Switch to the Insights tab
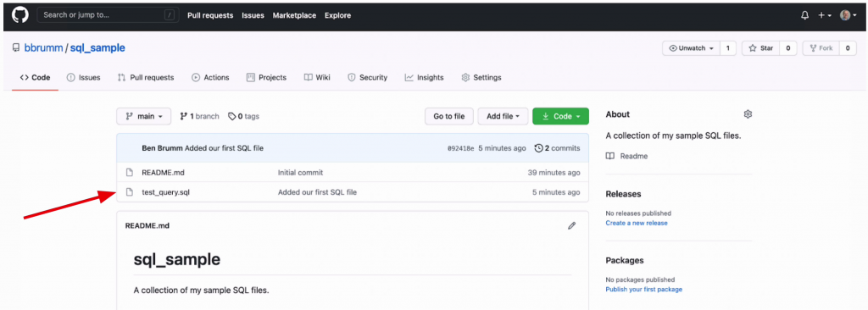Screen dimensions: 868x310 (x=424, y=78)
